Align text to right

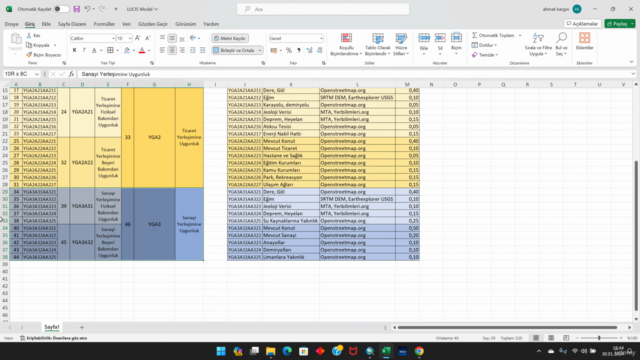click(x=182, y=50)
